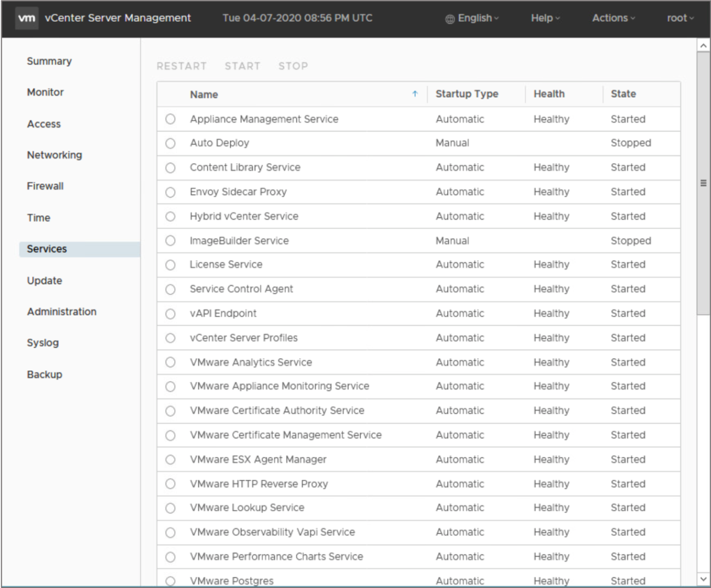Click Manual startup type for ImageBuilder Service
This screenshot has height=588, width=711.
[452, 241]
